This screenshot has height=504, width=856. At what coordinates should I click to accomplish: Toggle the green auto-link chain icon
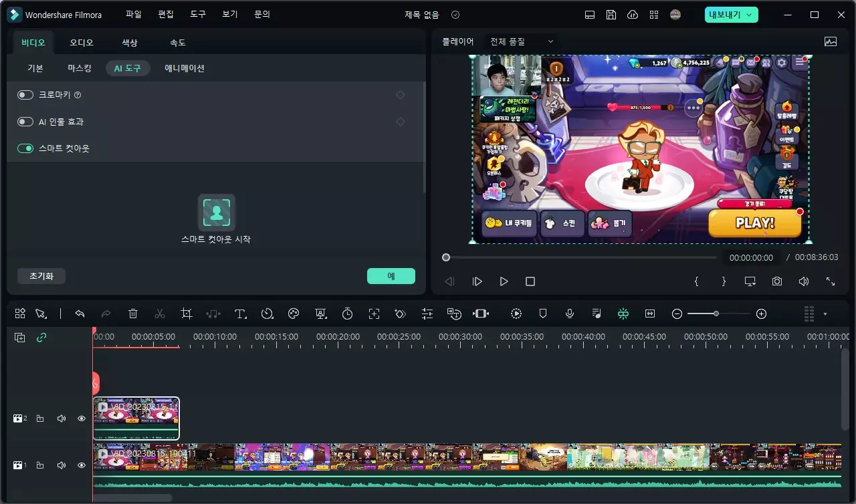(x=41, y=338)
